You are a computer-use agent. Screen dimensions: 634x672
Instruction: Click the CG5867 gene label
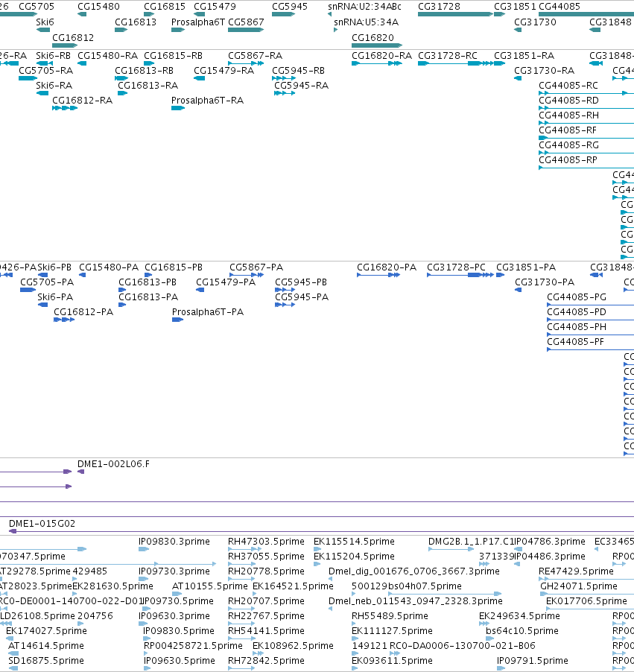pos(246,22)
